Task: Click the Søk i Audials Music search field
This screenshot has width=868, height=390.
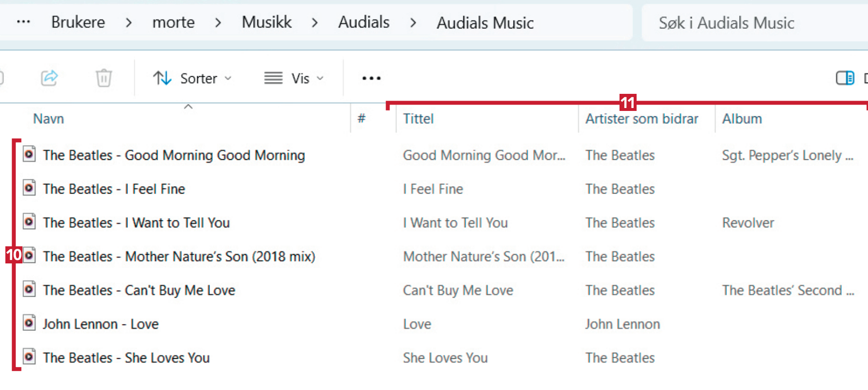Action: tap(752, 22)
